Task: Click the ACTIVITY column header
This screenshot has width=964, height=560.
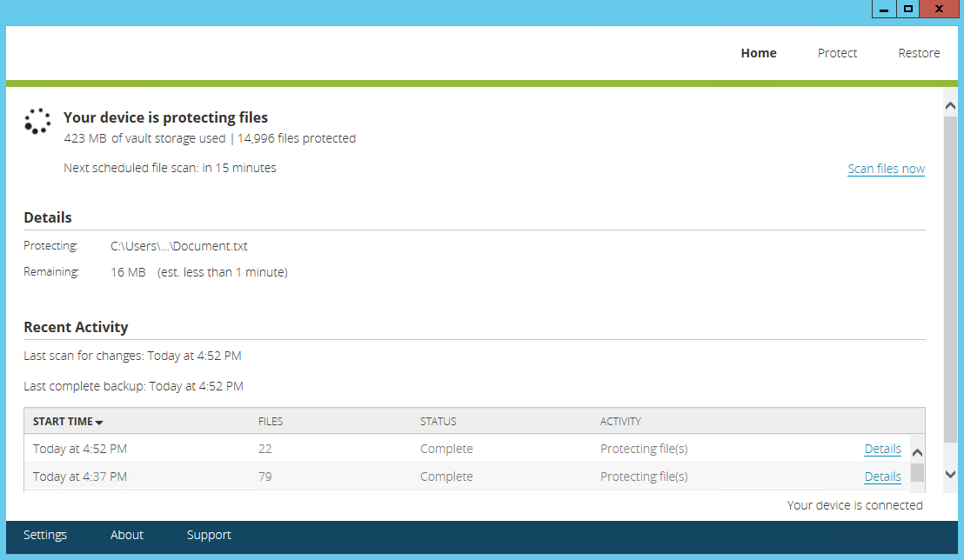Action: (620, 422)
